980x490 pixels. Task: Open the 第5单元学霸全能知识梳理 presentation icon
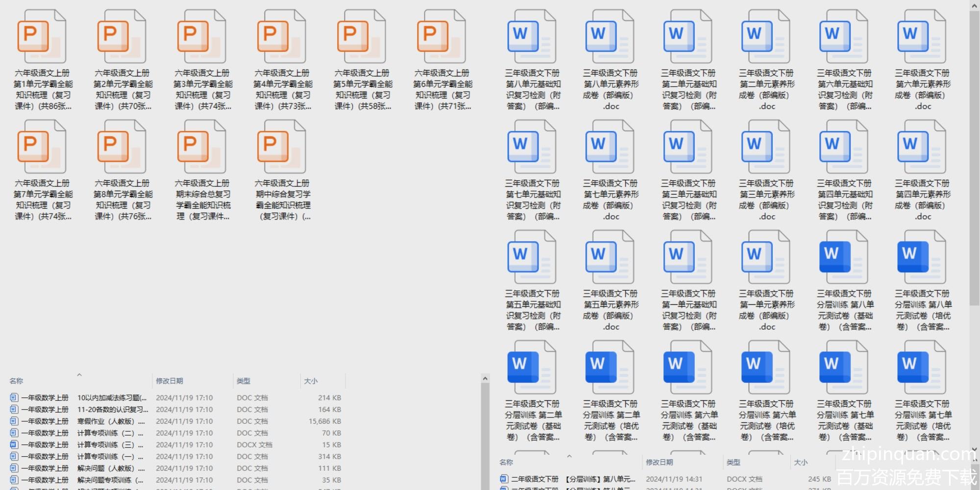pos(362,37)
